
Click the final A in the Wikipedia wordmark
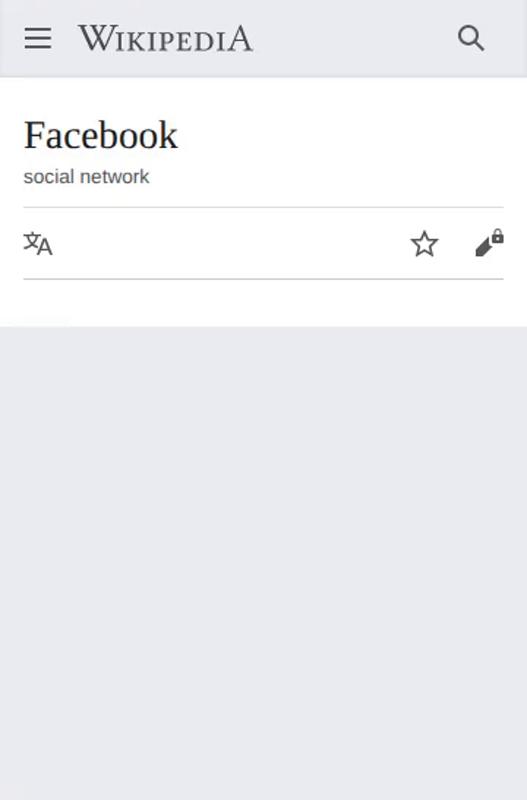click(240, 39)
